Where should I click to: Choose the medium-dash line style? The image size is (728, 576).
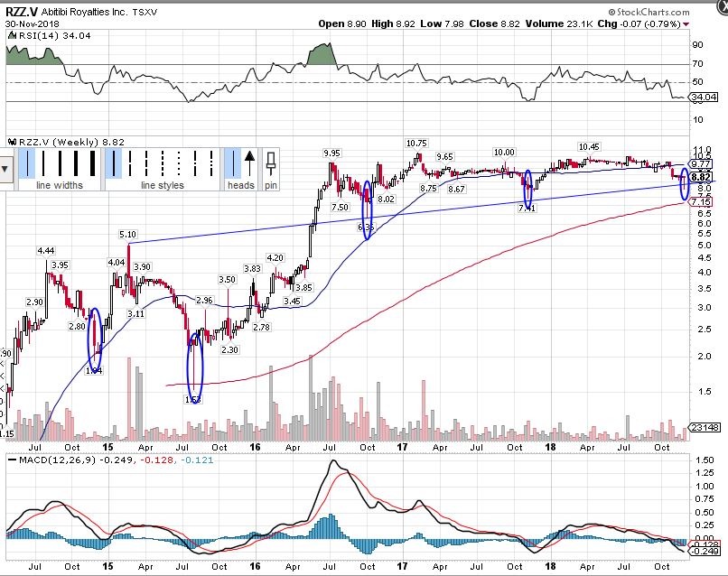click(x=146, y=163)
